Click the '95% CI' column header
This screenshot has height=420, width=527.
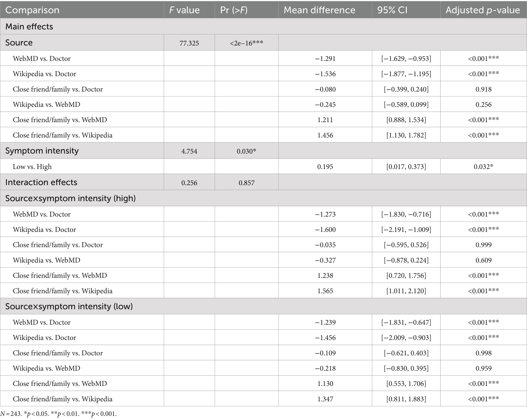tap(392, 10)
